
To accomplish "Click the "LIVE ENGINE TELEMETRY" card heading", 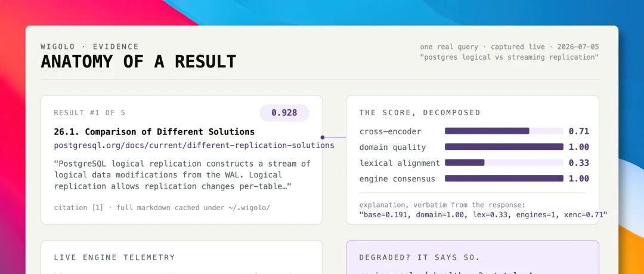I will click(x=114, y=257).
